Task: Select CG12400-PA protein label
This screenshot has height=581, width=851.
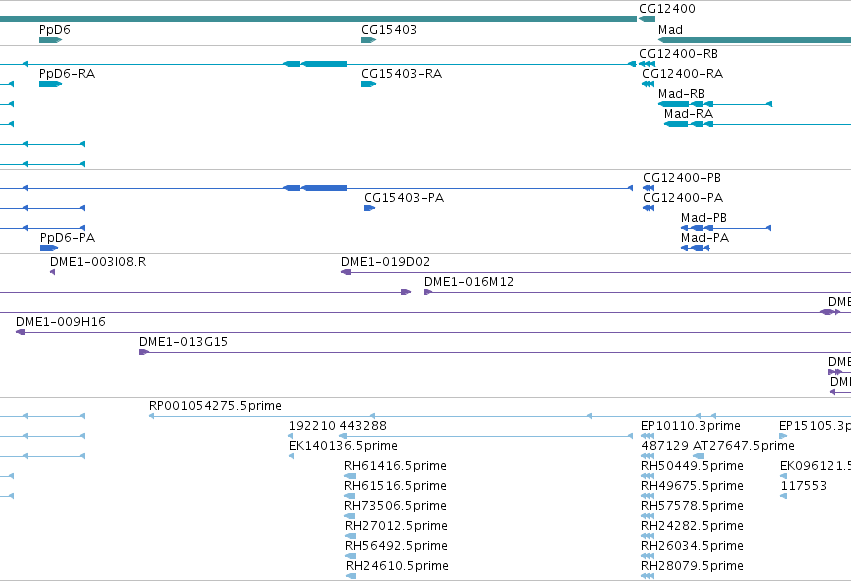Action: tap(683, 198)
